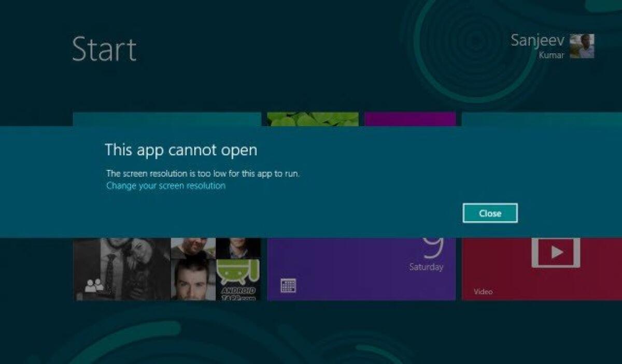Click the Start heading
Image resolution: width=622 pixels, height=364 pixels.
point(105,49)
